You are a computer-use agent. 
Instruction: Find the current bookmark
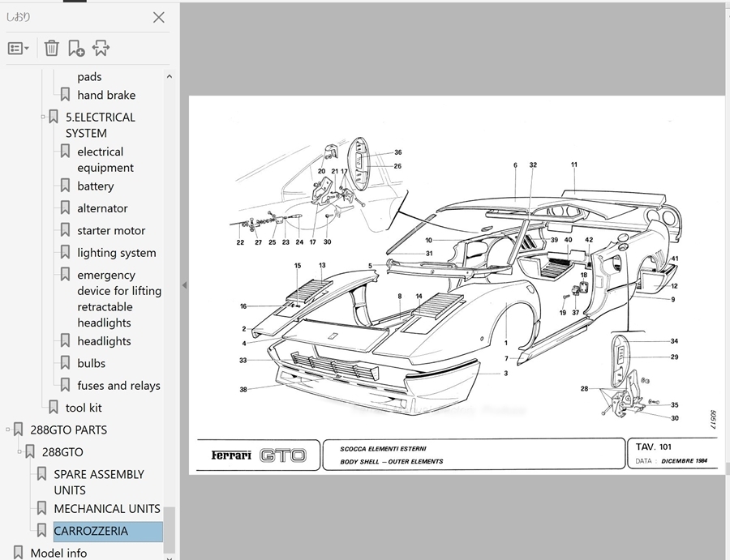click(101, 48)
